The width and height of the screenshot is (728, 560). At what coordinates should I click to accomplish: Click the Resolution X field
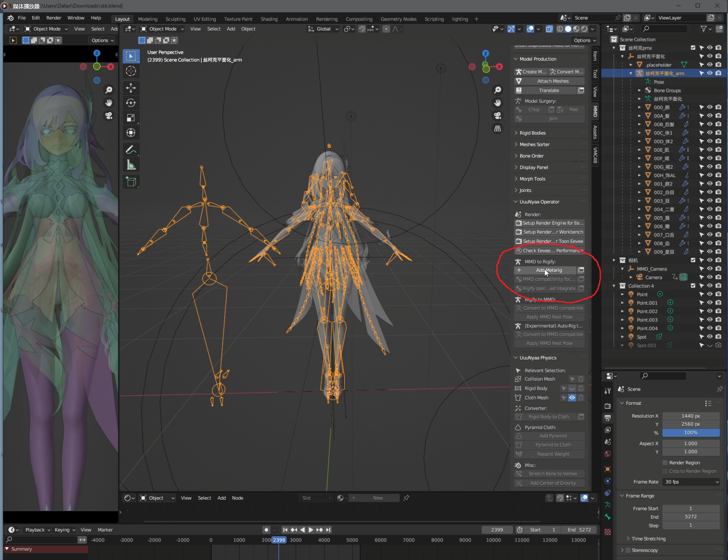(690, 416)
